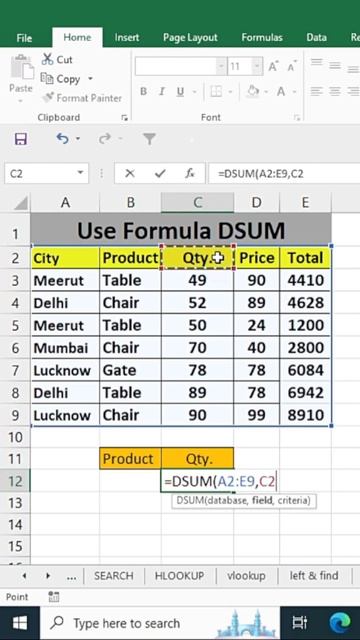Expand the Paste options arrow
The height and width of the screenshot is (640, 360).
(20, 100)
